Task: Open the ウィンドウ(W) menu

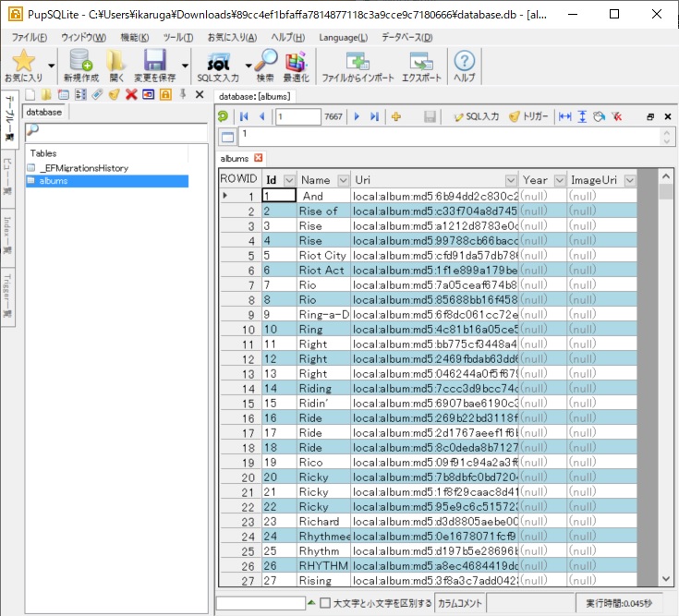Action: click(83, 38)
